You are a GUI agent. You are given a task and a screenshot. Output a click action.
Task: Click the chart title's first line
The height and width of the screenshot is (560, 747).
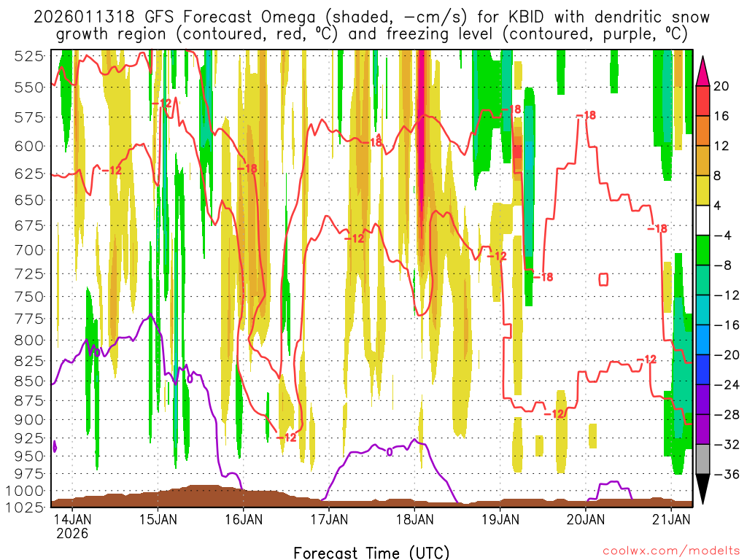tap(371, 17)
